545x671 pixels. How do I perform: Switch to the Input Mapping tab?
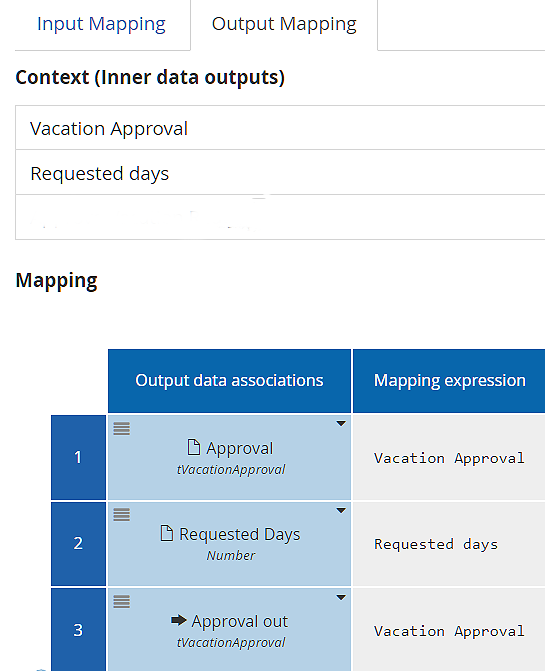(x=101, y=24)
